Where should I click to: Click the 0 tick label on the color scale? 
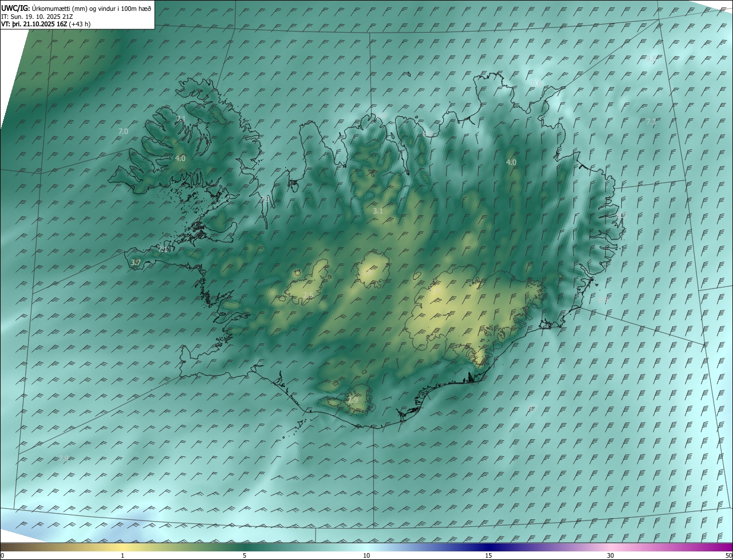[2, 555]
